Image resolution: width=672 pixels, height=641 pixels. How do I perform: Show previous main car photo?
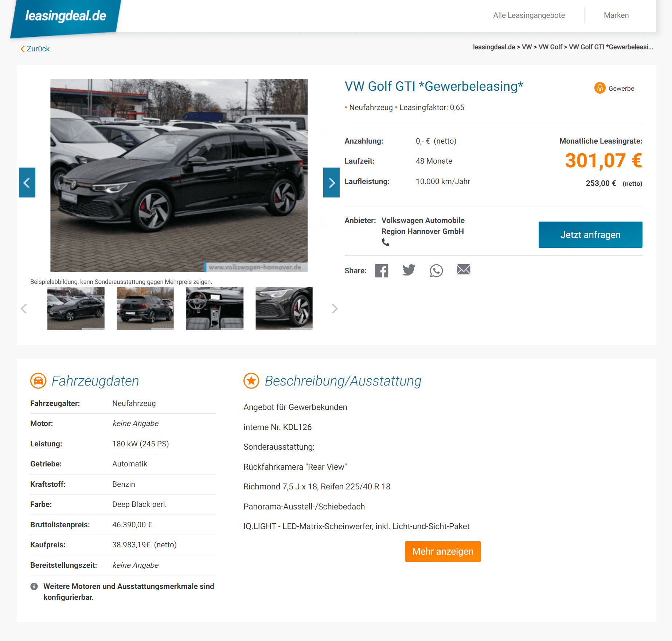coord(27,183)
